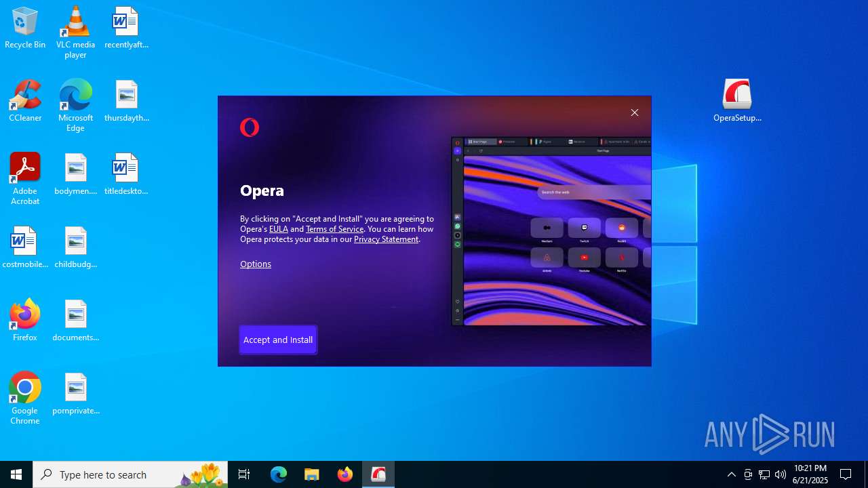This screenshot has height=488, width=868.
Task: Click the Accept and Install button
Action: tap(278, 340)
